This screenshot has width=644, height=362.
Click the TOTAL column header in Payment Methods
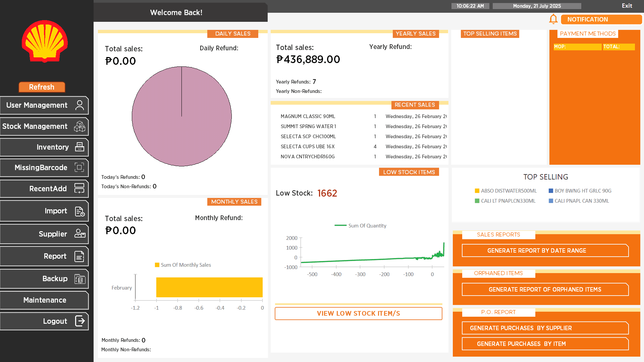pos(619,47)
